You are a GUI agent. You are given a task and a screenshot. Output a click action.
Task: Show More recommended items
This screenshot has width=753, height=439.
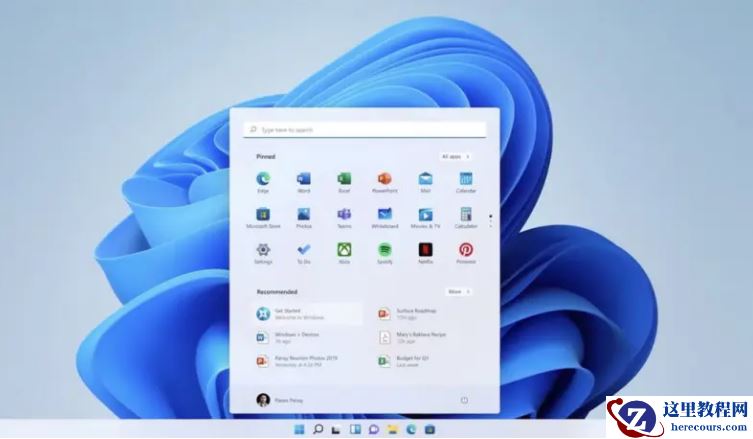[459, 292]
